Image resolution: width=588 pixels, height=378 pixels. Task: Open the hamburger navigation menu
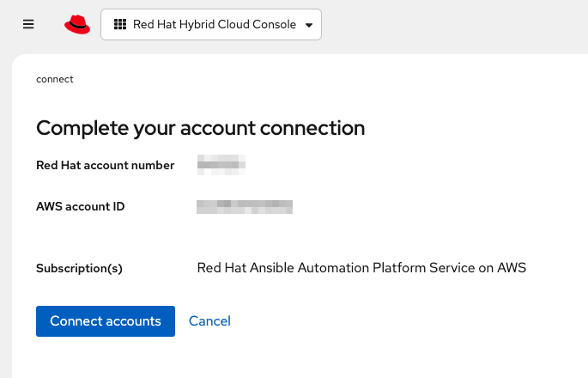coord(28,24)
